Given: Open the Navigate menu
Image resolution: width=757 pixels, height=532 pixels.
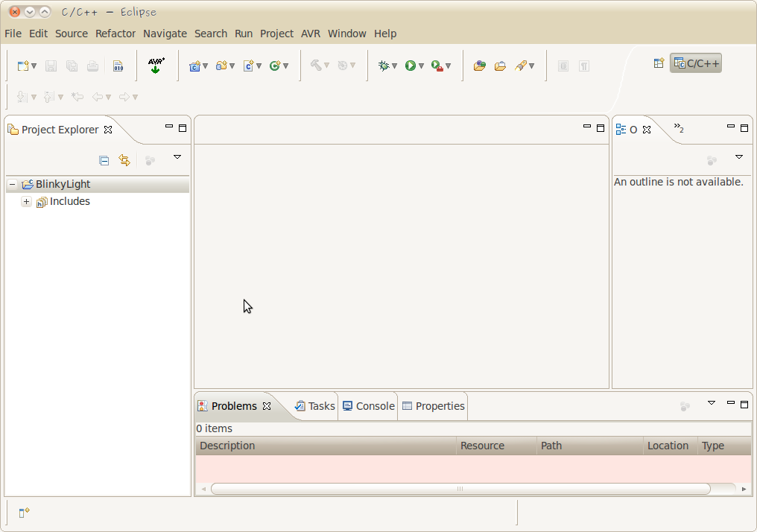Looking at the screenshot, I should tap(165, 34).
